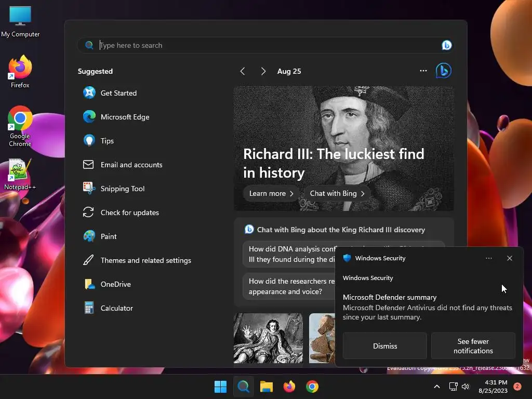Viewport: 532px width, 399px height.
Task: Focus the Type here to search field
Action: [x=264, y=45]
